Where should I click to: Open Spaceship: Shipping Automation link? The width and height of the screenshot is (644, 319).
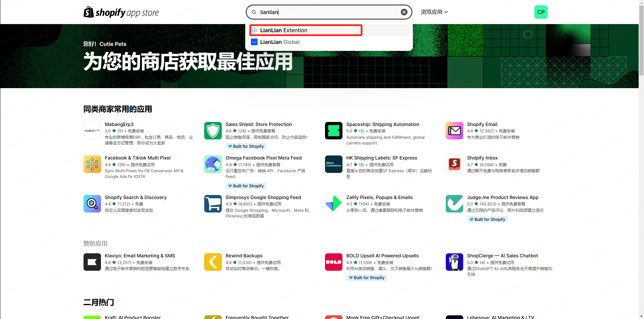coord(383,124)
